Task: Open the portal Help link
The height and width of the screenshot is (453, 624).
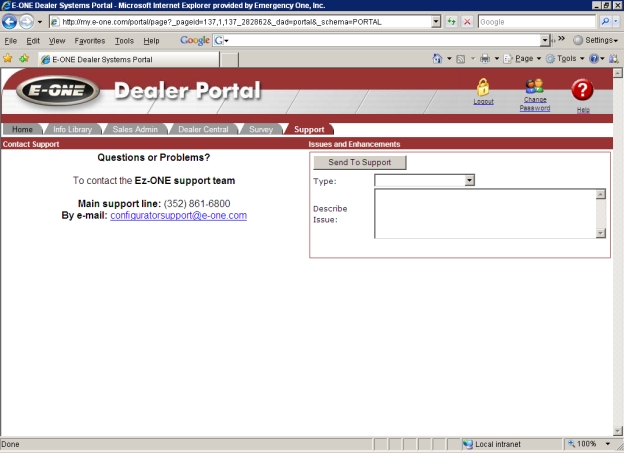Action: (x=583, y=110)
